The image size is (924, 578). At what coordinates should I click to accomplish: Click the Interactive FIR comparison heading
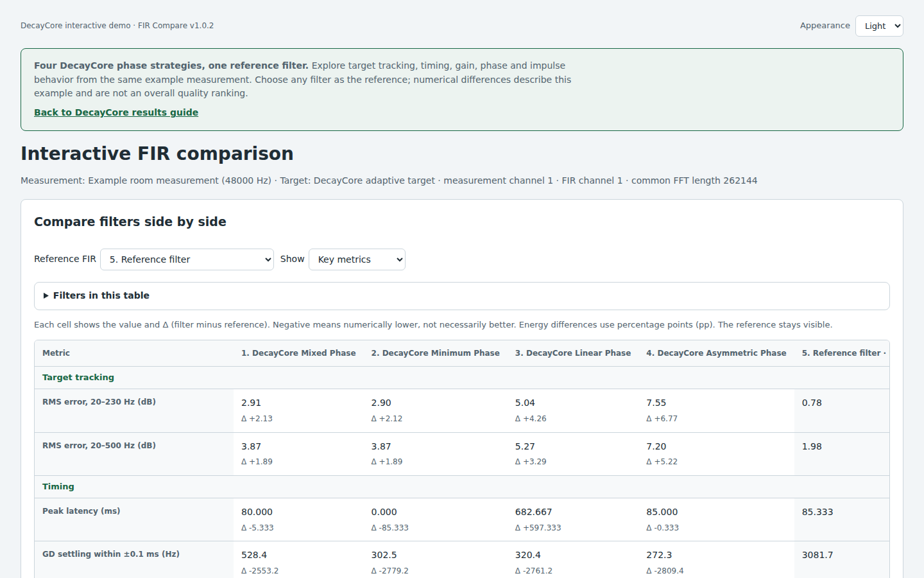pyautogui.click(x=157, y=153)
